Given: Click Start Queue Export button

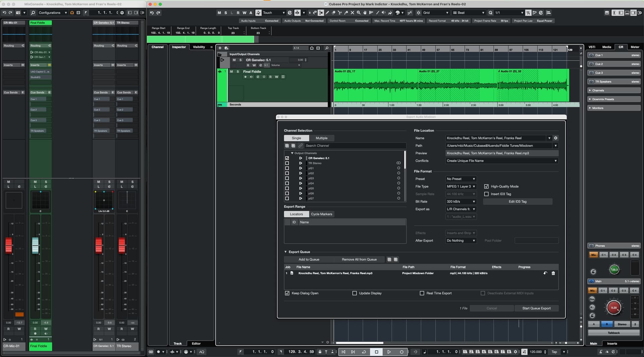Looking at the screenshot, I should [x=536, y=308].
